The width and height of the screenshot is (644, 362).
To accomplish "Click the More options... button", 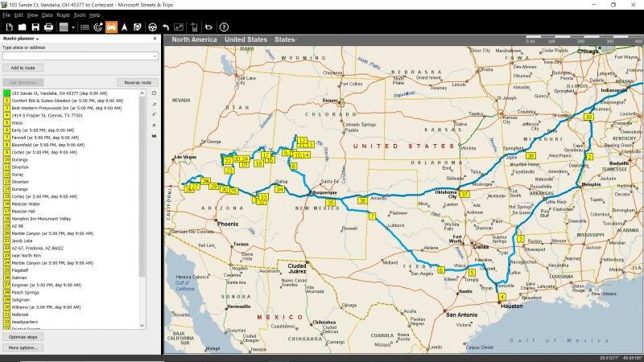I will click(23, 348).
